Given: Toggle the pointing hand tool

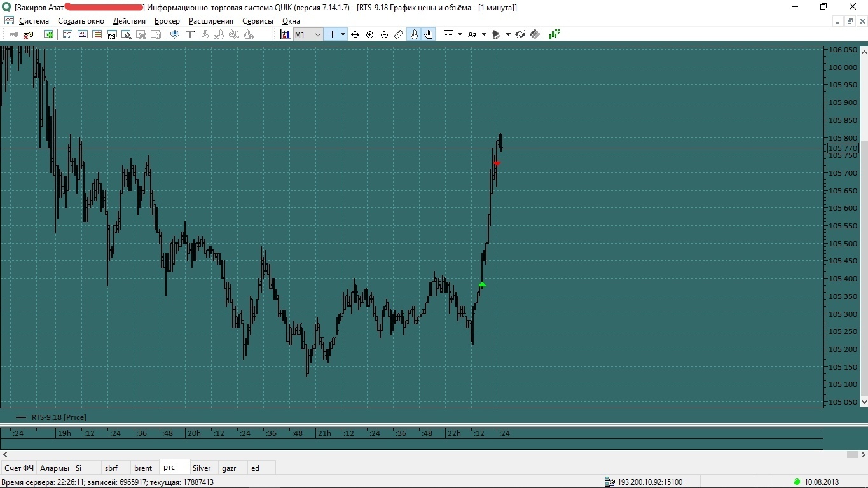Looking at the screenshot, I should click(x=414, y=34).
